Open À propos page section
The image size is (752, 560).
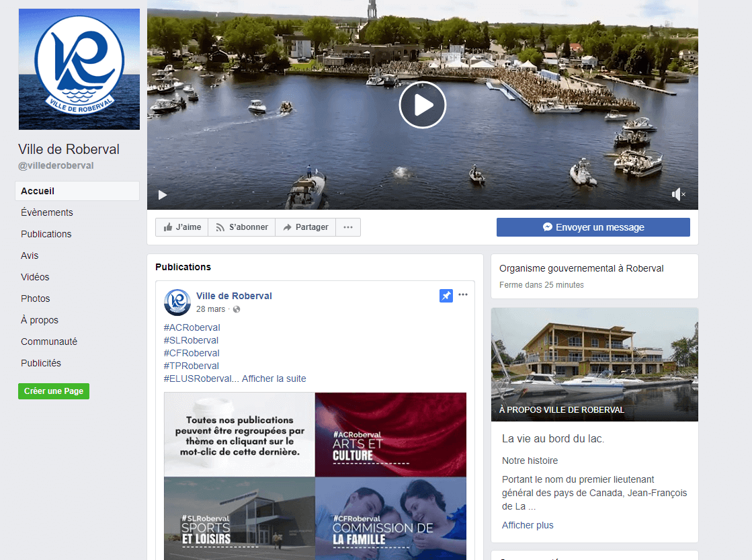(40, 320)
